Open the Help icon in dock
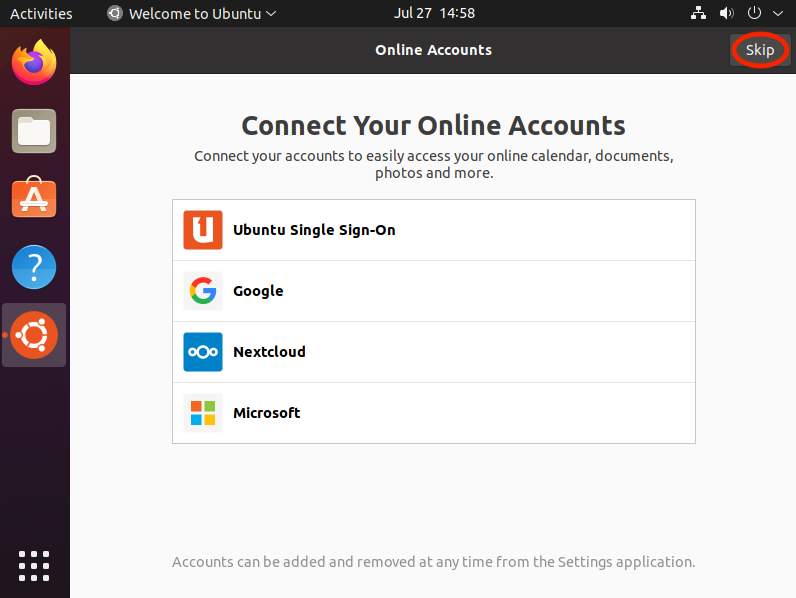Image resolution: width=796 pixels, height=598 pixels. (x=34, y=267)
